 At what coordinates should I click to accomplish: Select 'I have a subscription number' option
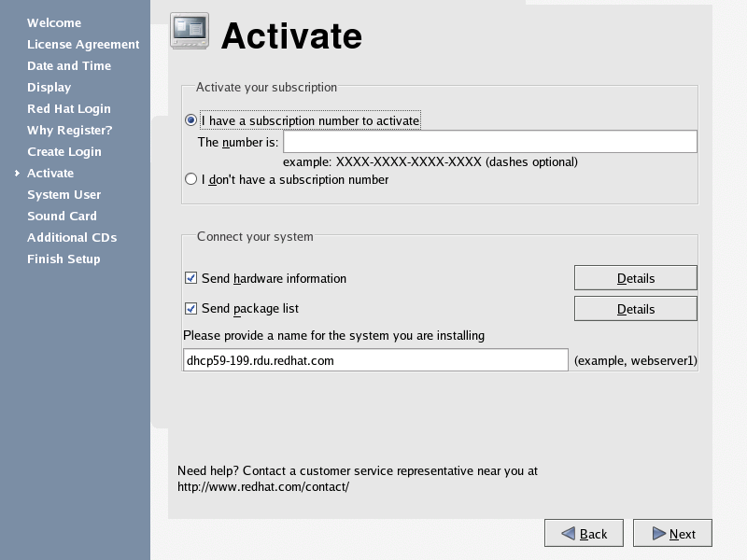[191, 120]
